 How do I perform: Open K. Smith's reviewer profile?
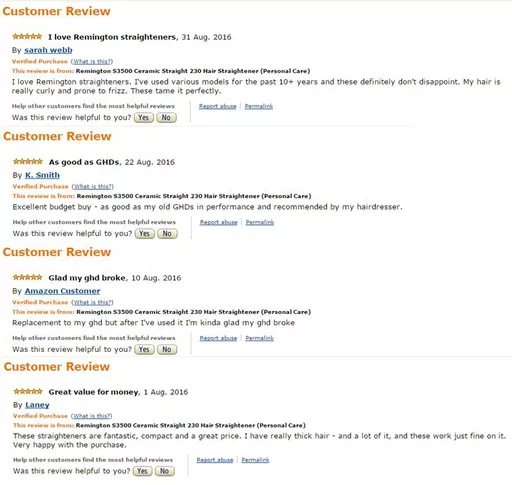click(42, 175)
